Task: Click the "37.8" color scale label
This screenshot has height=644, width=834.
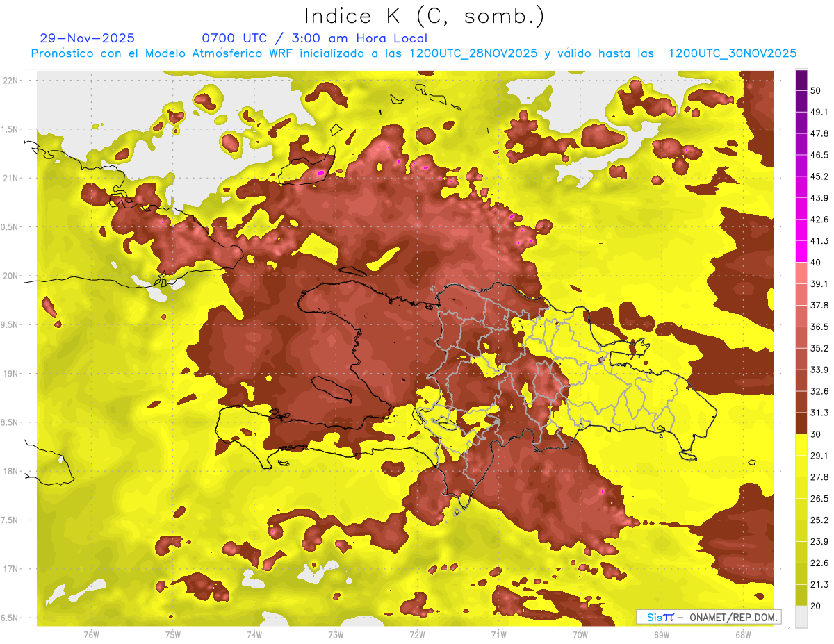Action: (819, 306)
